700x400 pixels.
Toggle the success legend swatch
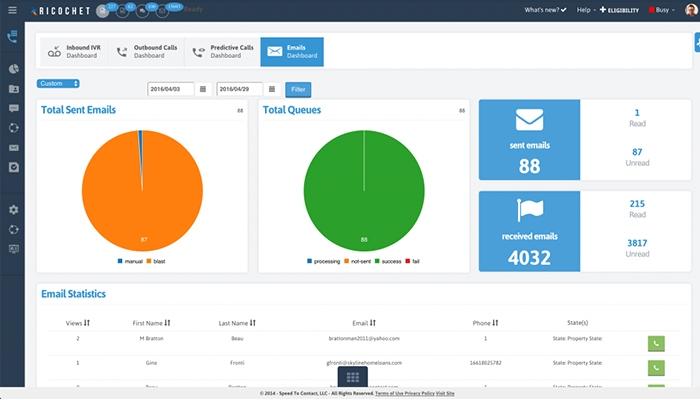377,261
